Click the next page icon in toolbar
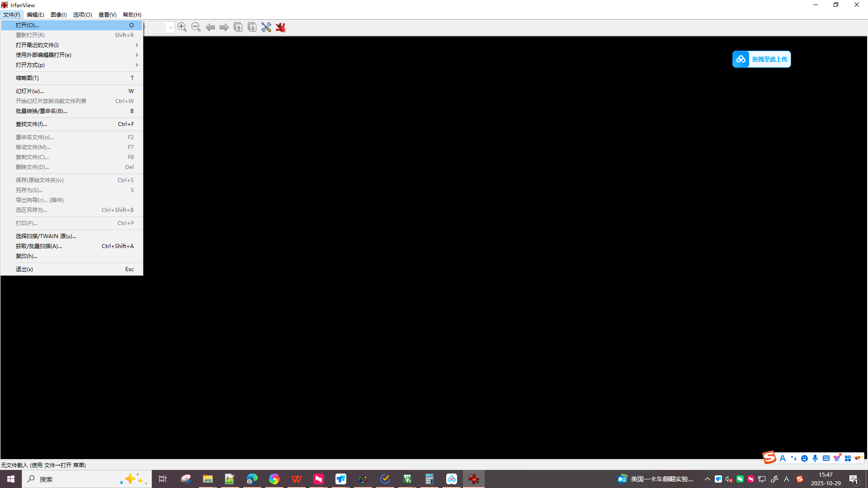This screenshot has width=868, height=488. pyautogui.click(x=252, y=27)
